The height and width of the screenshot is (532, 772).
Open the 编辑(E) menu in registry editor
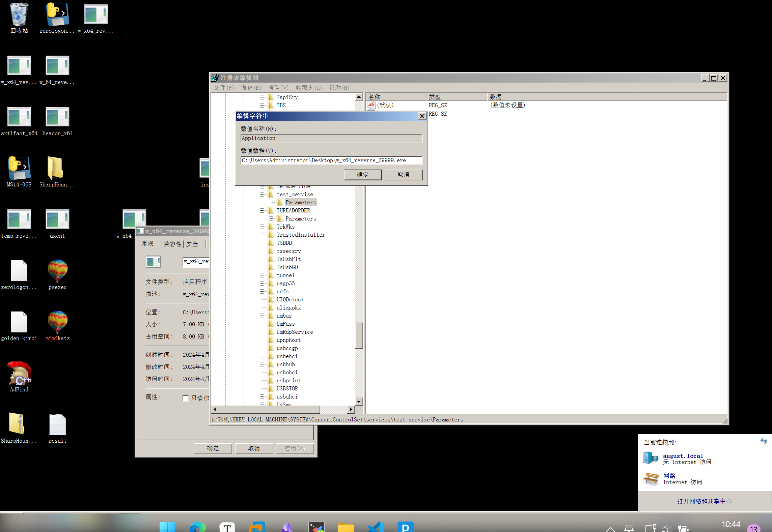point(251,88)
